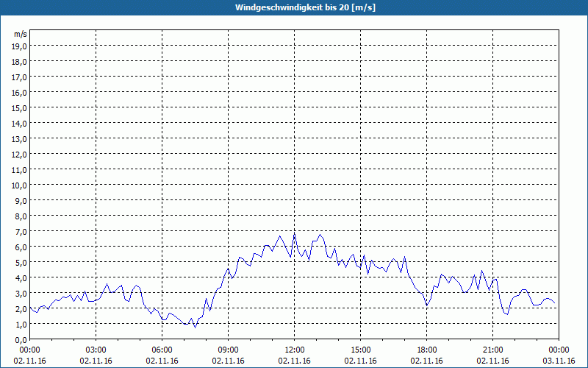The height and width of the screenshot is (368, 588).
Task: Click the 'm/s' unit label
Action: pos(21,34)
